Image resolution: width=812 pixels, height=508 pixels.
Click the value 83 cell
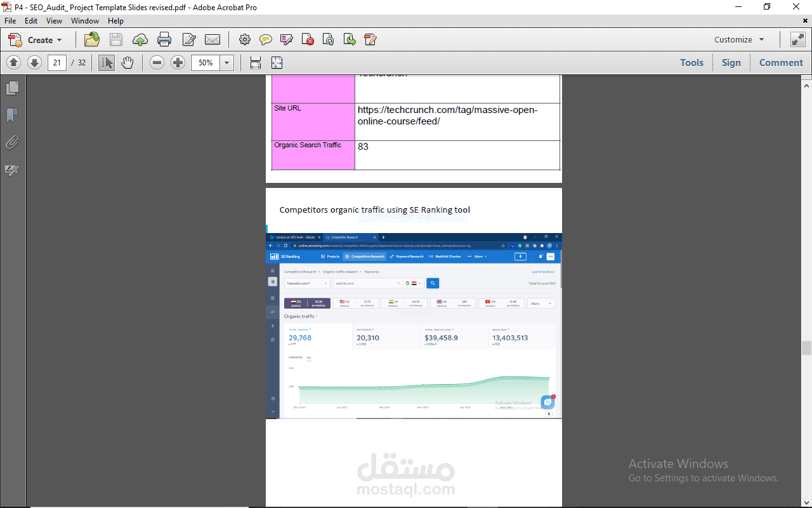click(457, 155)
